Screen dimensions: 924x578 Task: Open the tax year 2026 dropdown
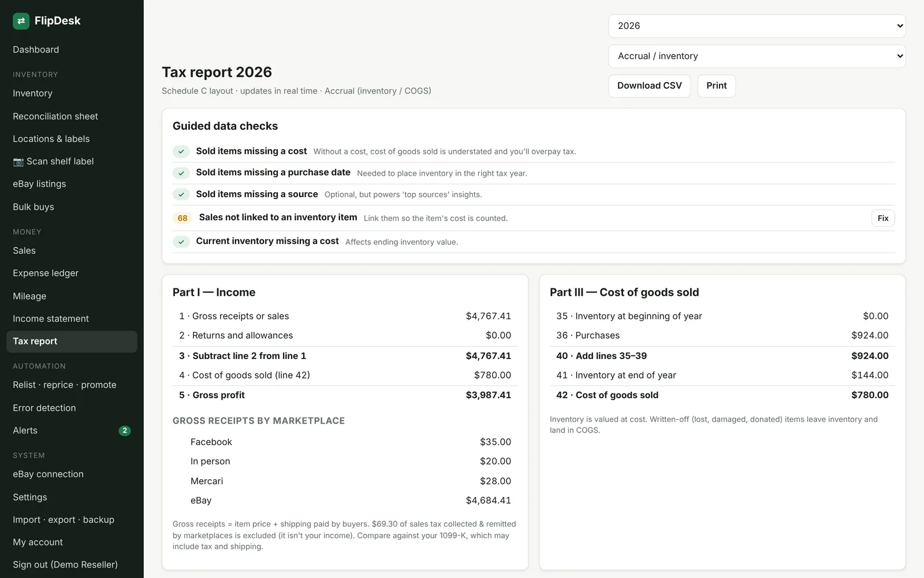pos(757,26)
